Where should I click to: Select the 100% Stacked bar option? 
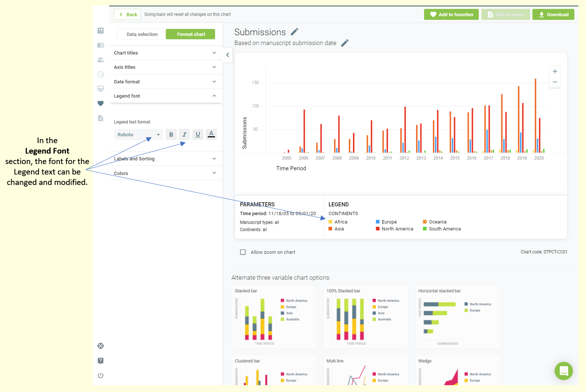click(x=366, y=317)
